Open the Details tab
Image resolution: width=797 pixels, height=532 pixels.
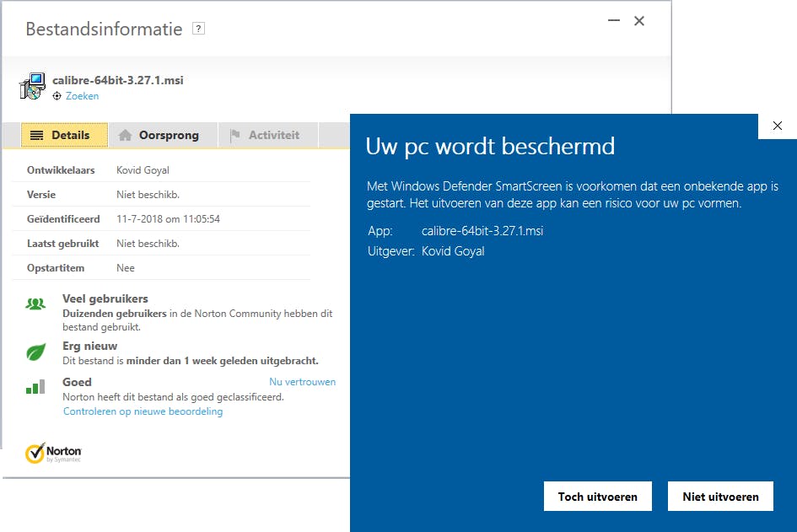pos(63,135)
